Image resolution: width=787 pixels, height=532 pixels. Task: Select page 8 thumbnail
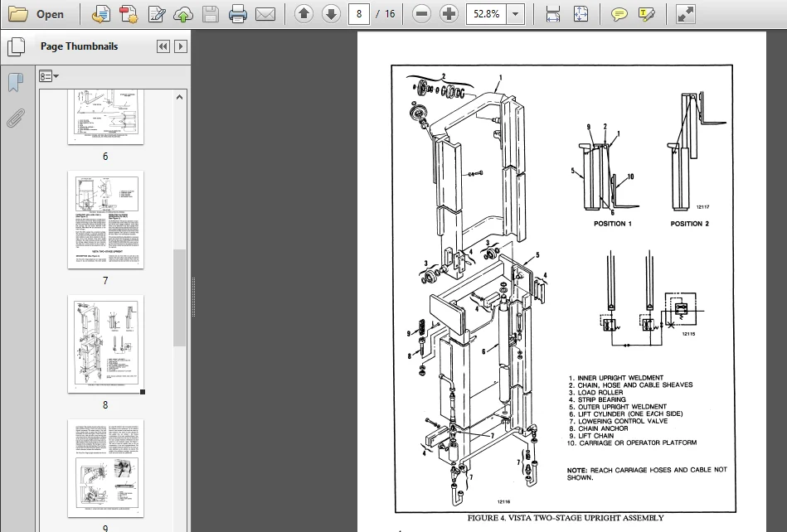pyautogui.click(x=105, y=344)
